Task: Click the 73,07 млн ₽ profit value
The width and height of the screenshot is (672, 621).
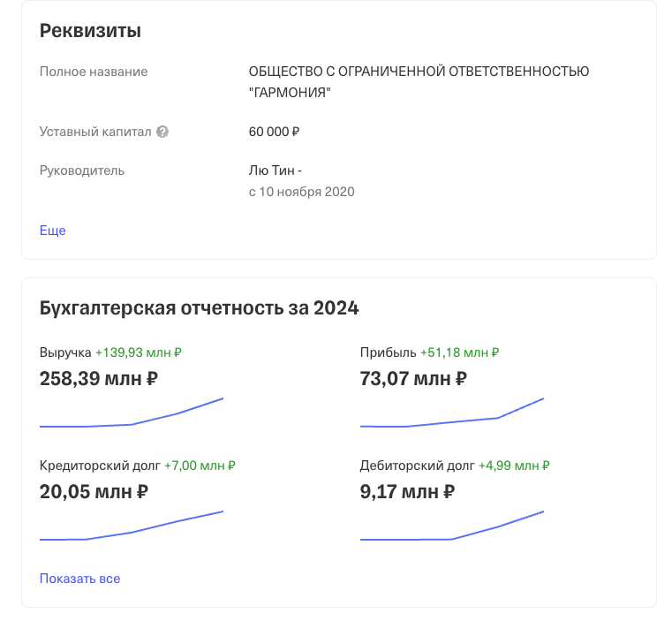Action: pos(413,379)
